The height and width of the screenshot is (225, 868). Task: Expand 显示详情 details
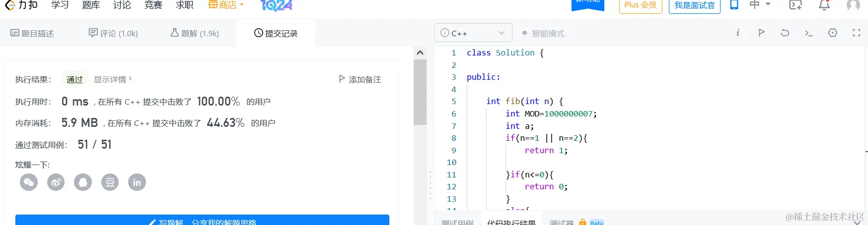113,79
